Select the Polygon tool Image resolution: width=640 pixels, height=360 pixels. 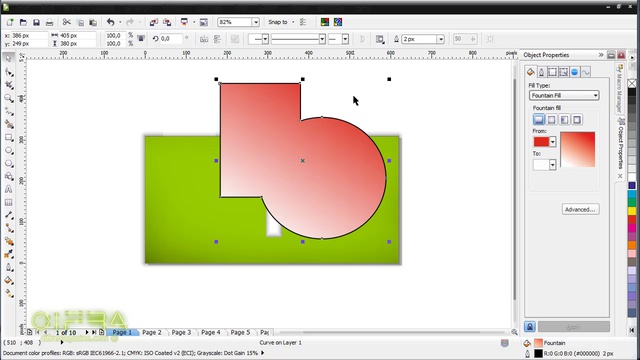(x=9, y=163)
